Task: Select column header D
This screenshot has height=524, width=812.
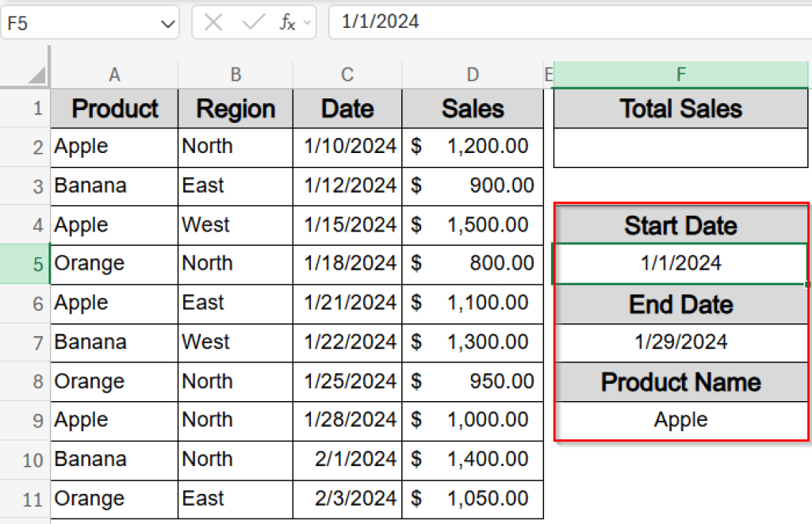Action: (473, 74)
